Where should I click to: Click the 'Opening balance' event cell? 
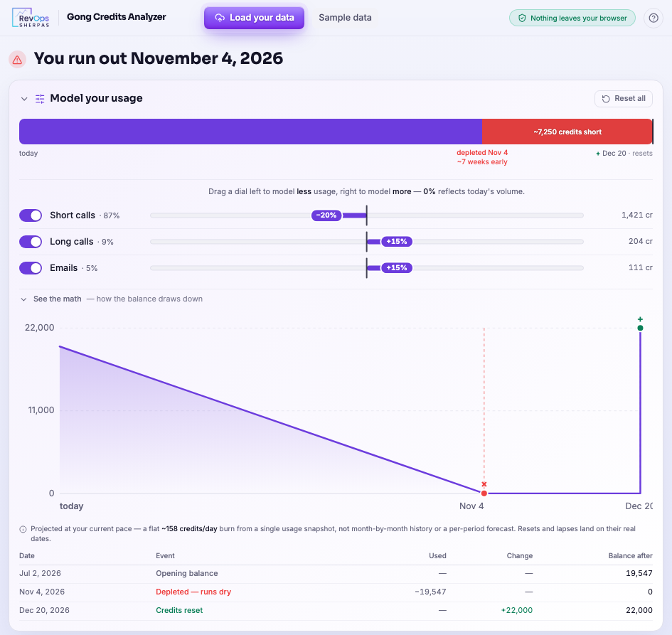point(187,573)
